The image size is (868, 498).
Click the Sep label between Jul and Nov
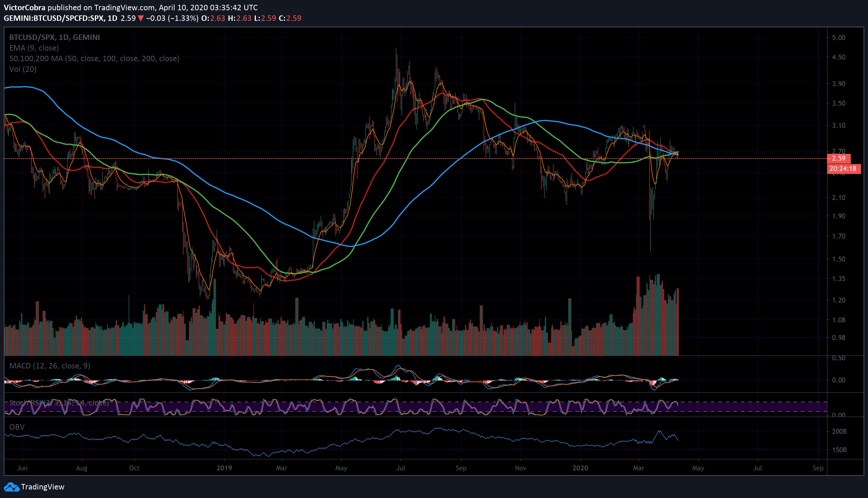(461, 468)
